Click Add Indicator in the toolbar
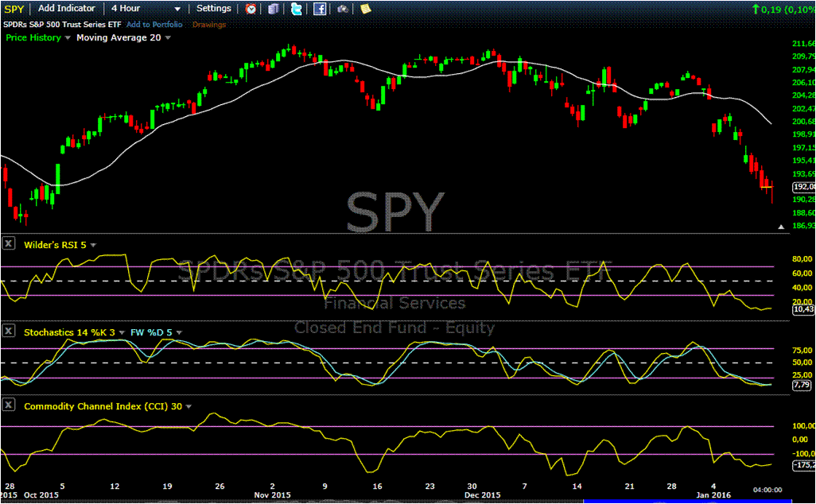 coord(67,8)
